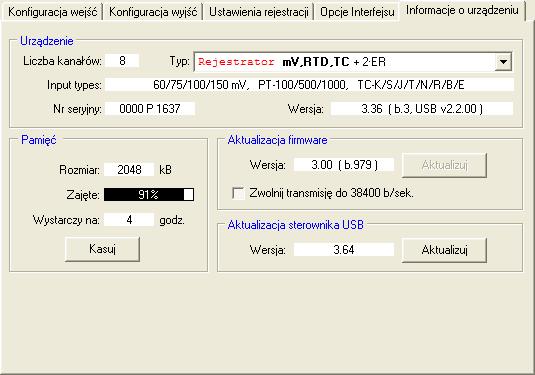Click the Rozmiar field showing 2048
This screenshot has height=375, width=535.
pyautogui.click(x=129, y=170)
